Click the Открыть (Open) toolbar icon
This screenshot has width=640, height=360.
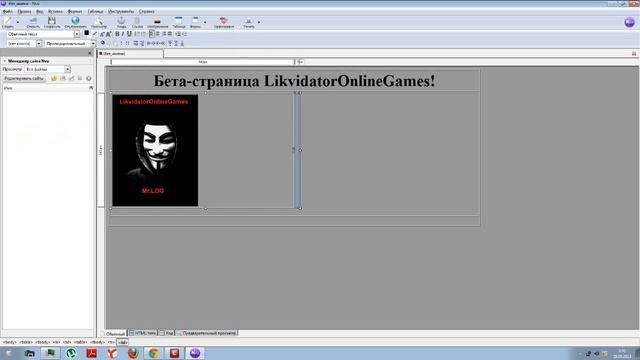pyautogui.click(x=33, y=22)
